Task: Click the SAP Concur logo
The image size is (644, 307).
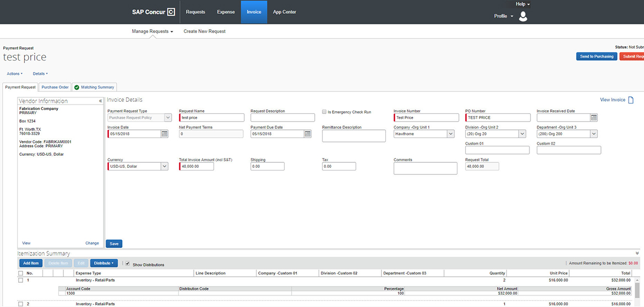Action: (x=154, y=12)
